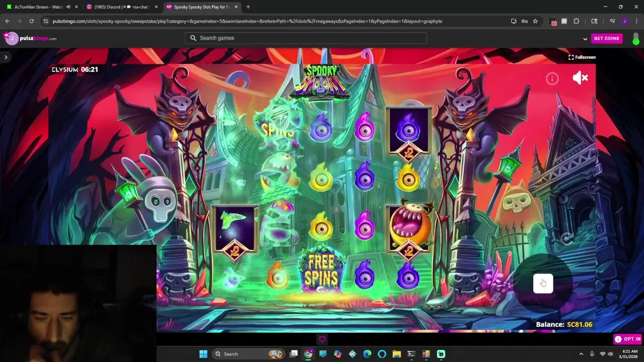Expand the left sidebar arrow
This screenshot has height=362, width=644.
[6, 57]
